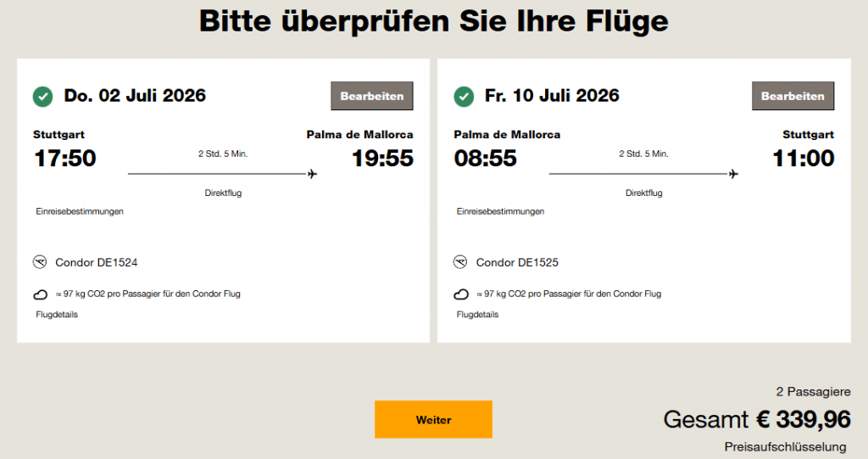The image size is (868, 459).
Task: Open Einreisebestimmungen for the outbound flight
Action: tap(80, 211)
